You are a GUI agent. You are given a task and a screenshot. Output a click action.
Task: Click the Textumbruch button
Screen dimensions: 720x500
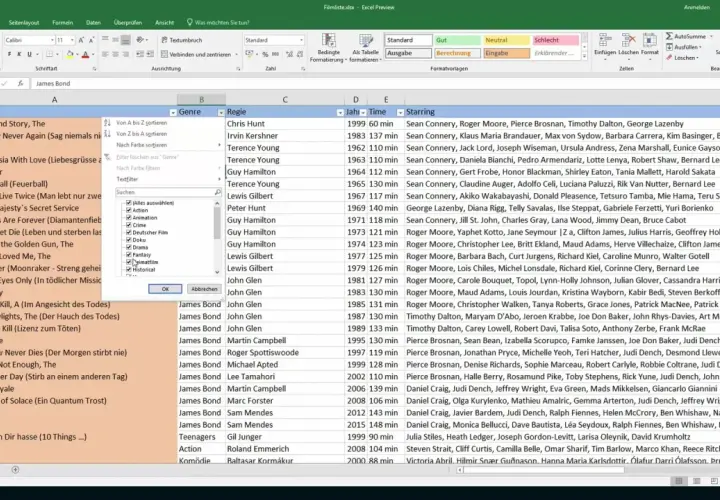181,40
